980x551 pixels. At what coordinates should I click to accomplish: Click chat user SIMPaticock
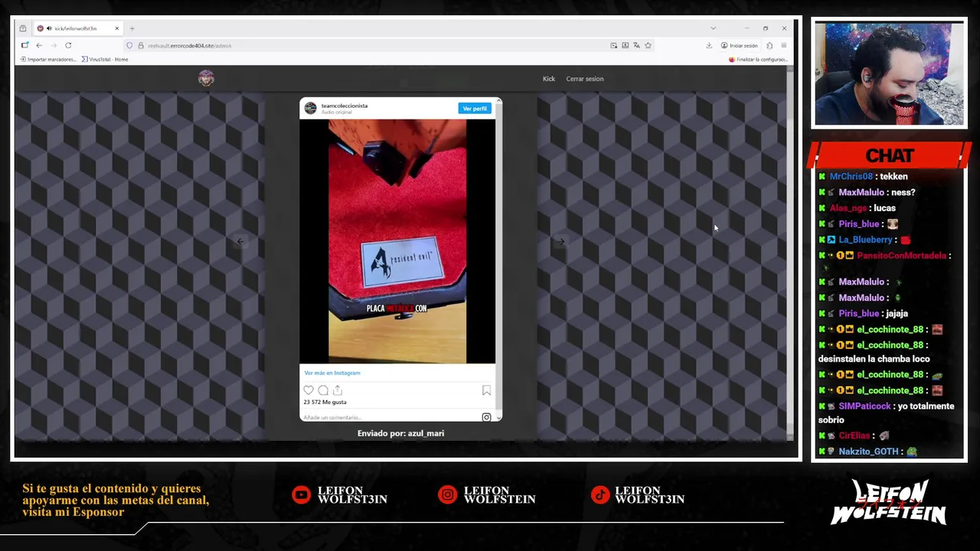pos(864,406)
